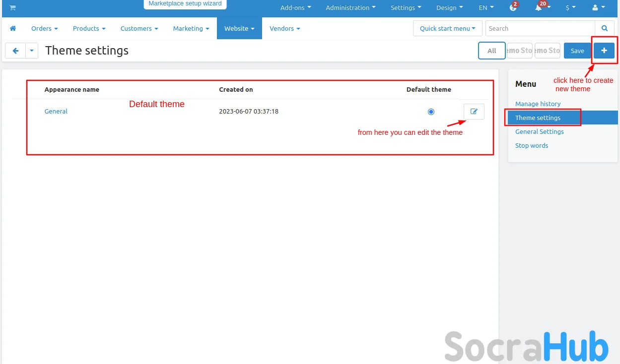Open General Settings in sidebar Menu

(540, 131)
